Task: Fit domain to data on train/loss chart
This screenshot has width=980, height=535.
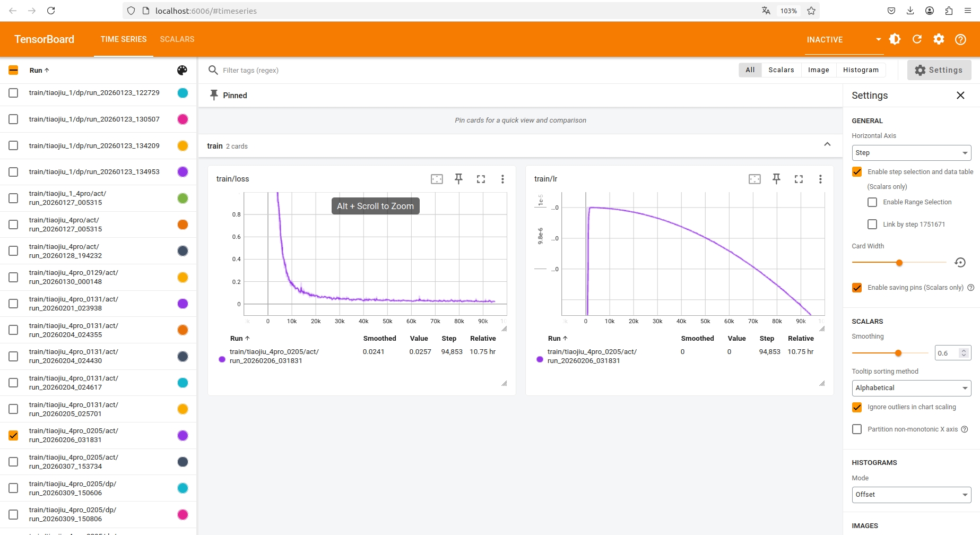Action: point(437,179)
